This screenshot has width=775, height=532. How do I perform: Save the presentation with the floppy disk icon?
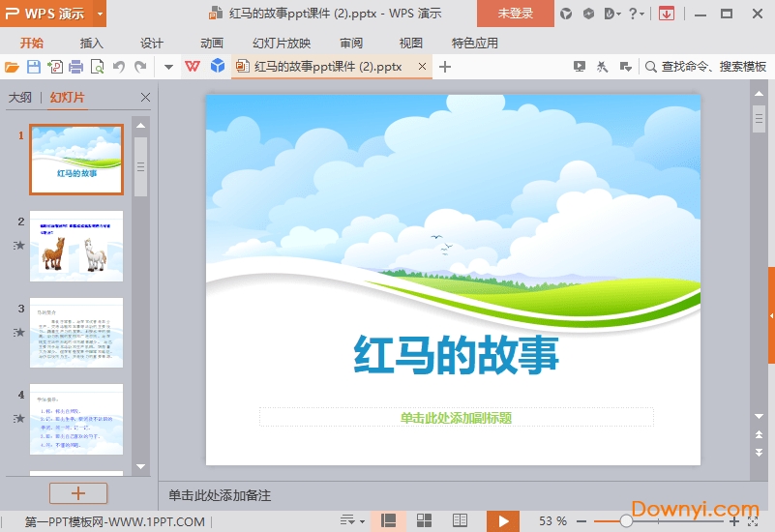(34, 67)
